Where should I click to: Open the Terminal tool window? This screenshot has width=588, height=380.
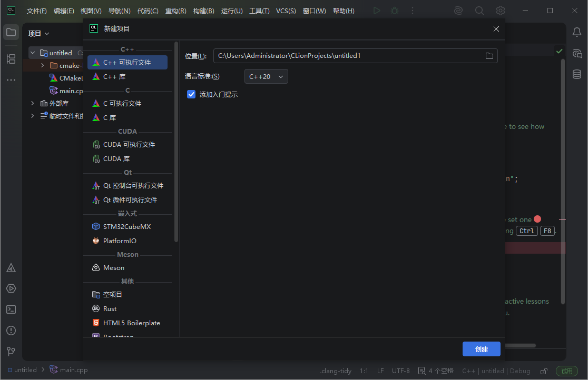pyautogui.click(x=11, y=309)
